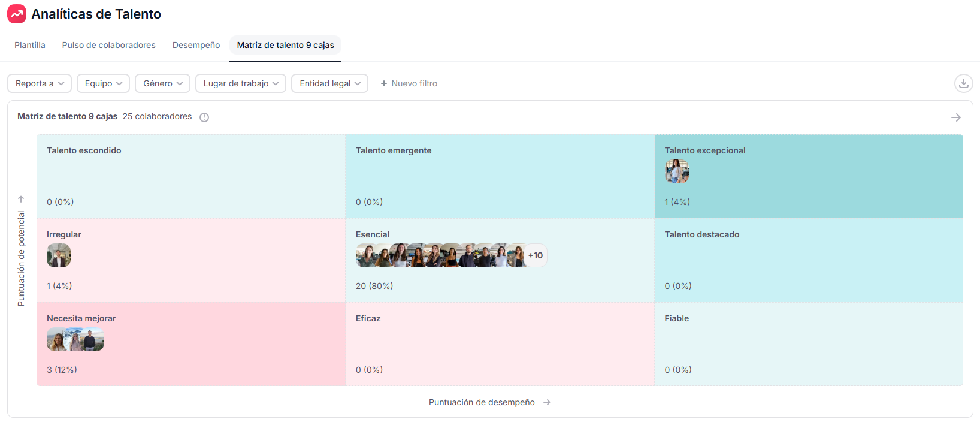Open the Género filter dropdown
980x422 pixels.
tap(162, 83)
